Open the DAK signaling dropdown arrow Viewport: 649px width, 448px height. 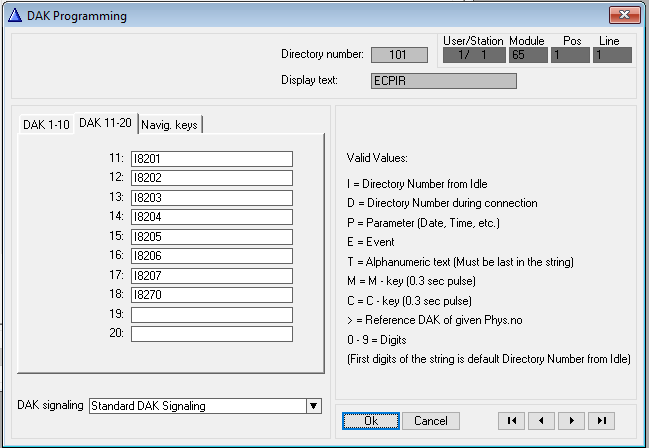pyautogui.click(x=314, y=406)
